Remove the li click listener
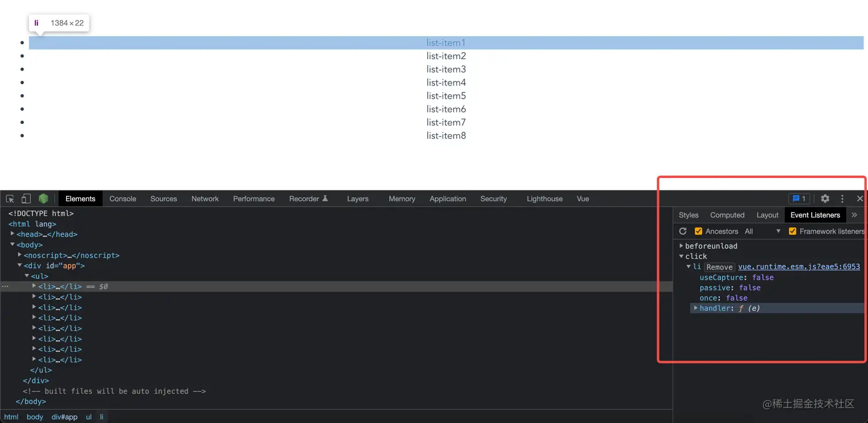The height and width of the screenshot is (423, 868). pyautogui.click(x=719, y=267)
